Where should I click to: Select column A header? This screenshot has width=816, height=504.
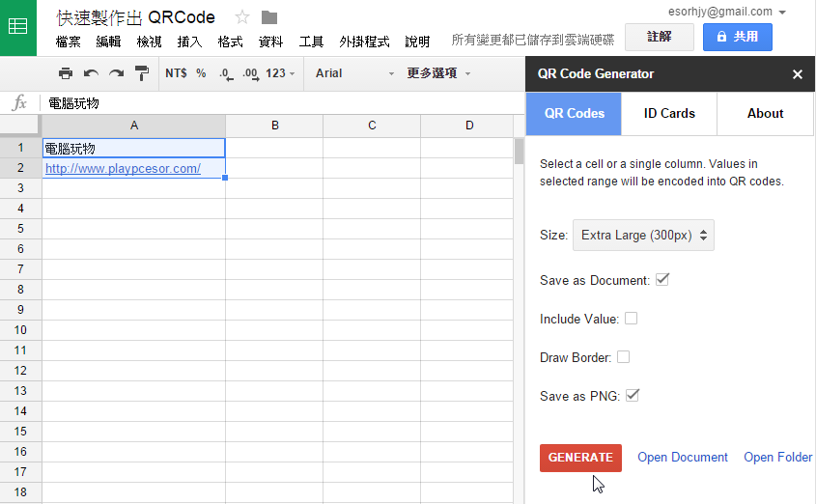coord(133,126)
